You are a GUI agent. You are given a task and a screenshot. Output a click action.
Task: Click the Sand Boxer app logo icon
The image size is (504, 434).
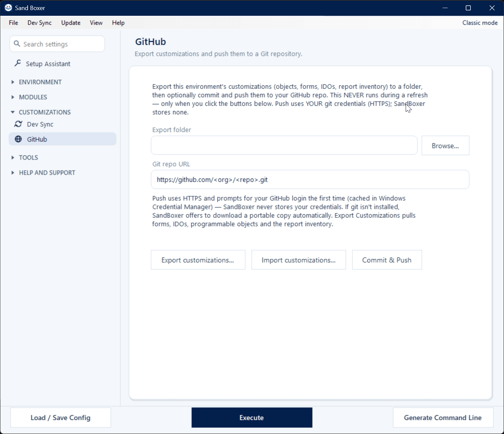tap(8, 8)
